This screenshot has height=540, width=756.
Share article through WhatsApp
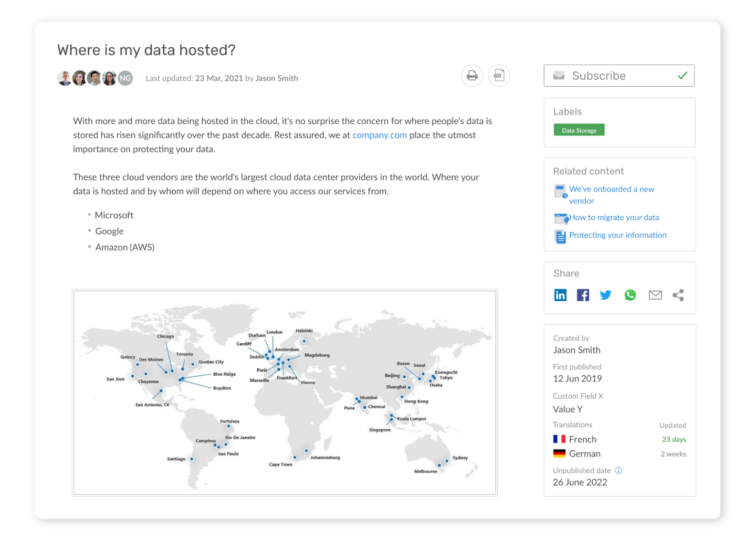pos(630,295)
